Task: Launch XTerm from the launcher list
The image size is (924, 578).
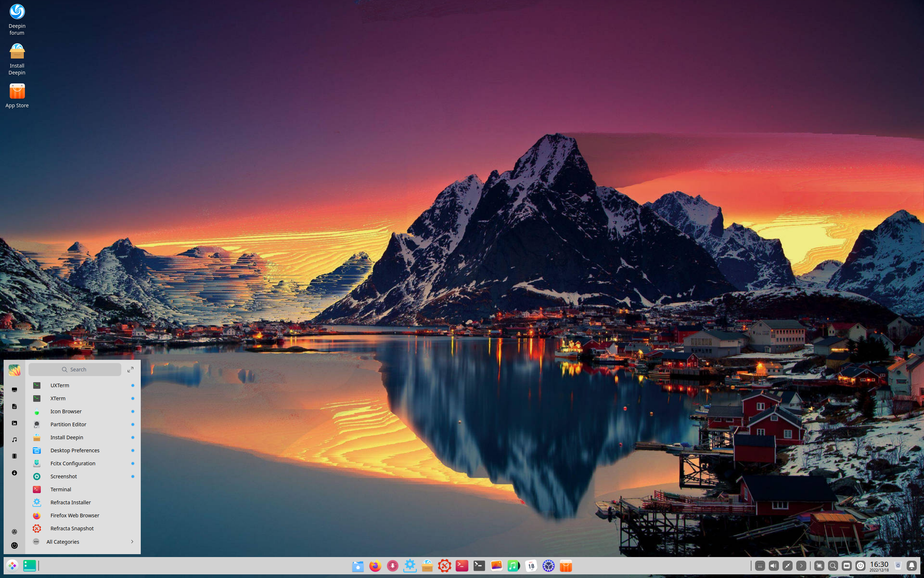Action: tap(83, 398)
